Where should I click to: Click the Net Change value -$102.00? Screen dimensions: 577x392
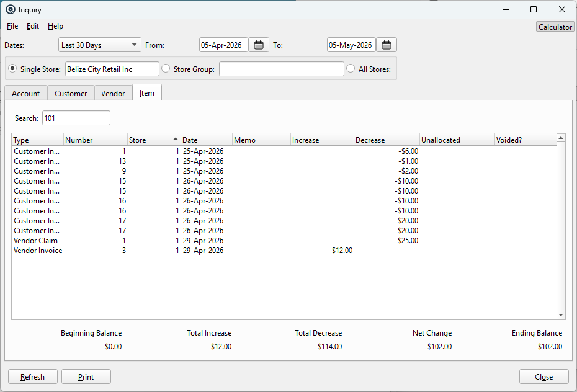[x=438, y=346]
